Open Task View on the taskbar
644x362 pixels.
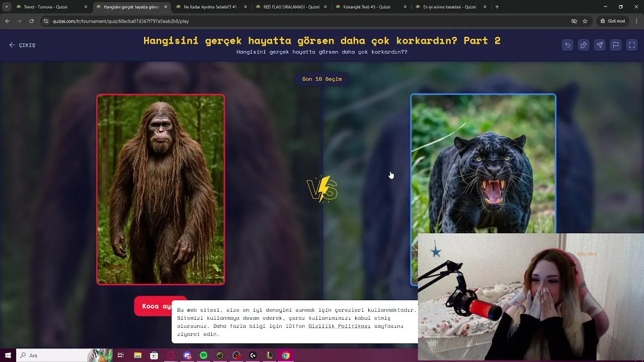121,355
